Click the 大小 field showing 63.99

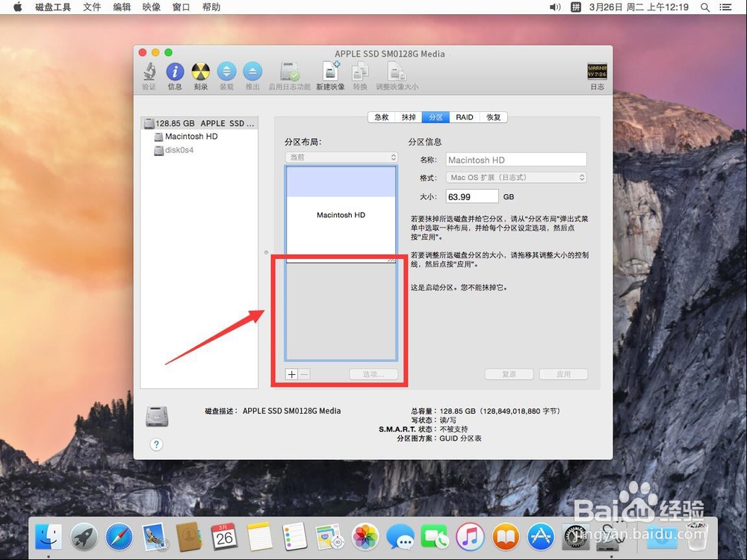[472, 196]
